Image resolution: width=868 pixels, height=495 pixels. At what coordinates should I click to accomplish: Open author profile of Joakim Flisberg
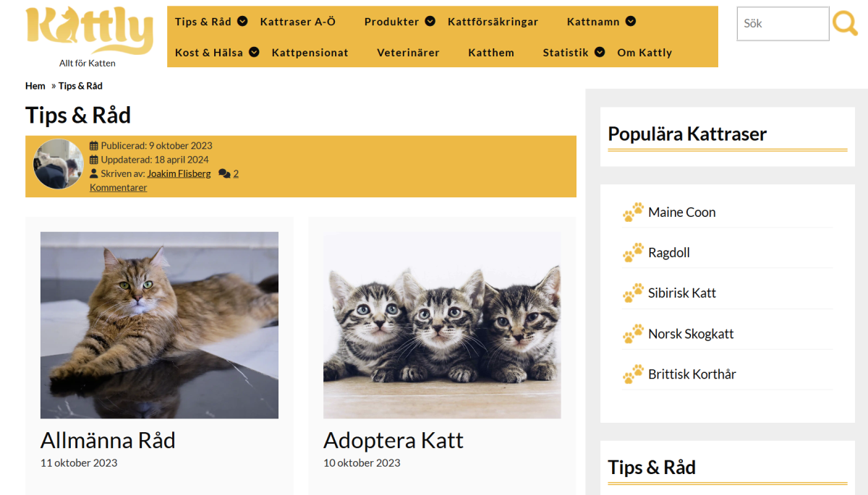point(179,173)
